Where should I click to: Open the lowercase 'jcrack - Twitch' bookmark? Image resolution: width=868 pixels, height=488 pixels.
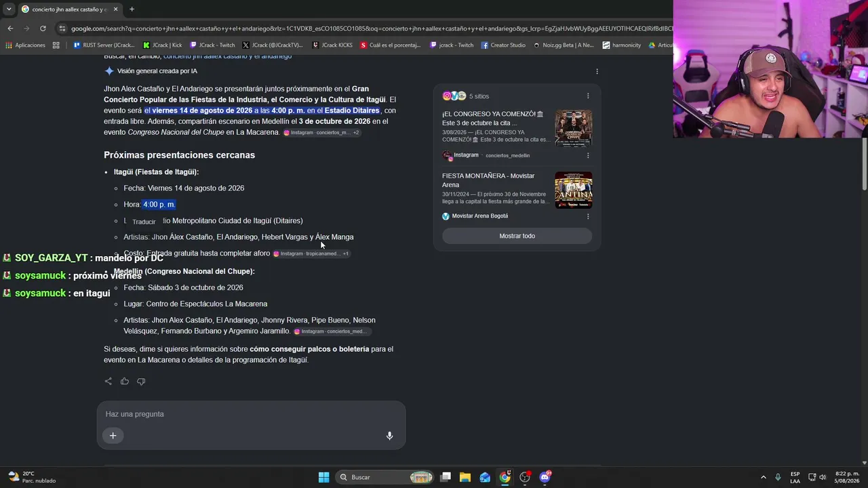(x=452, y=45)
